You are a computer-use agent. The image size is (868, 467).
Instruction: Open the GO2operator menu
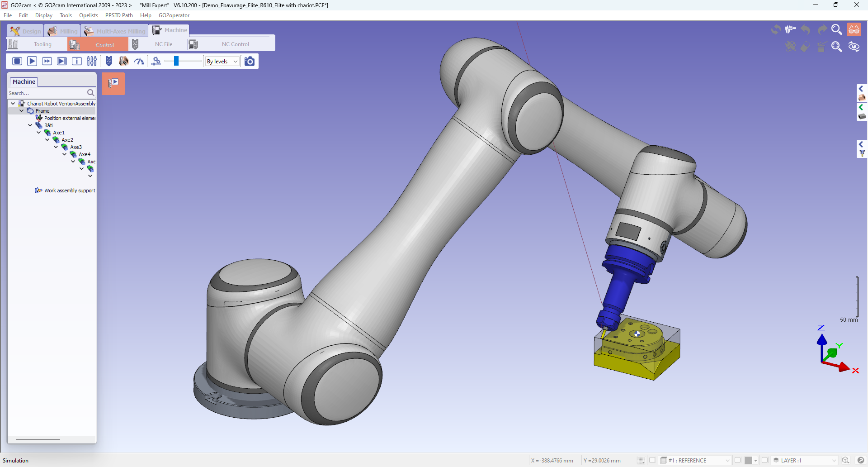pyautogui.click(x=174, y=15)
